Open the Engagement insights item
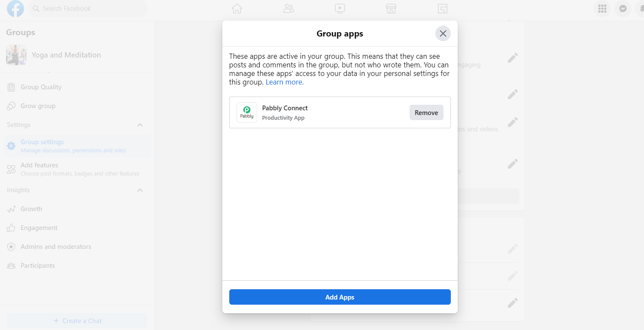The height and width of the screenshot is (330, 644). click(77, 228)
